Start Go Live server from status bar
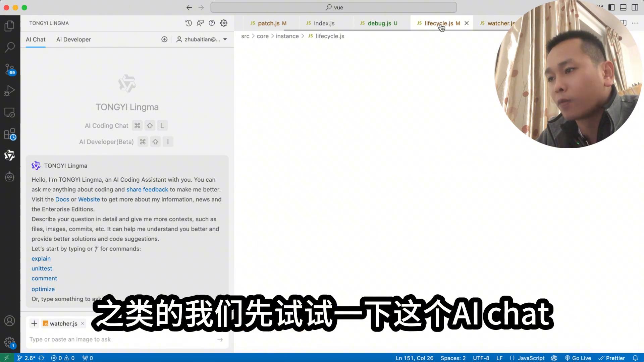This screenshot has width=644, height=362. 578,358
